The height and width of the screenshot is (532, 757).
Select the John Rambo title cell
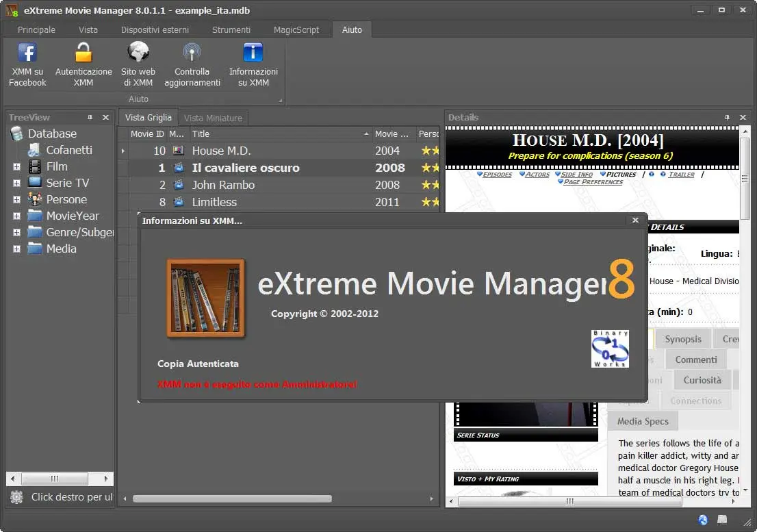pos(280,185)
